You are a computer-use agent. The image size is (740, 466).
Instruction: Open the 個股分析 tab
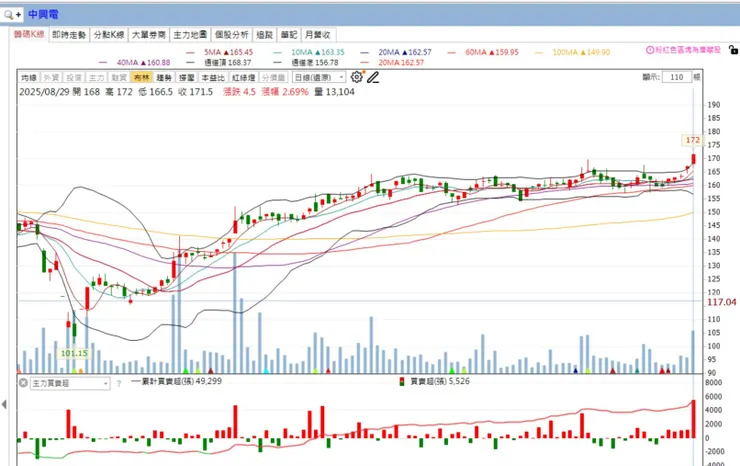[232, 35]
